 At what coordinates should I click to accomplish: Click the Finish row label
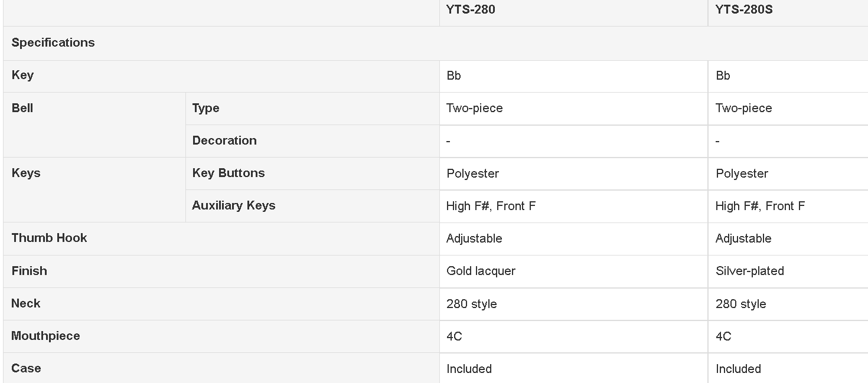(29, 271)
